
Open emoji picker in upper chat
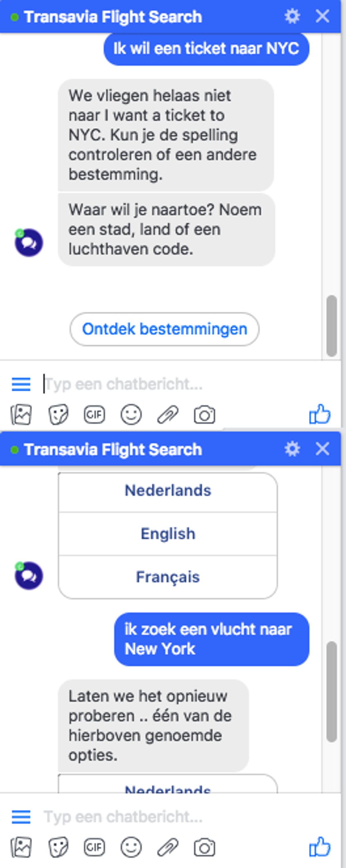[131, 415]
